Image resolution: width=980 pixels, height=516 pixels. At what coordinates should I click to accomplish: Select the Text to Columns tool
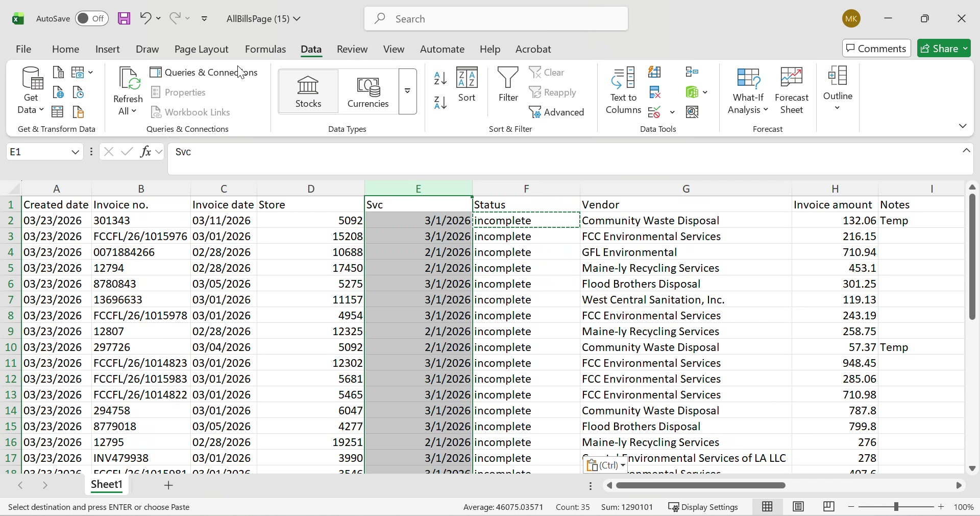(x=623, y=92)
